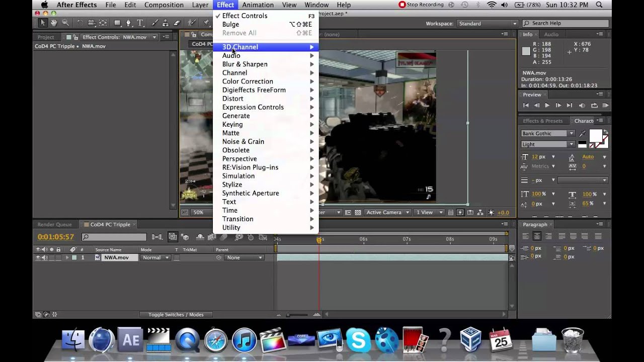
Task: Click Composition Mini-Flowchart icon in timeline
Action: click(x=157, y=237)
